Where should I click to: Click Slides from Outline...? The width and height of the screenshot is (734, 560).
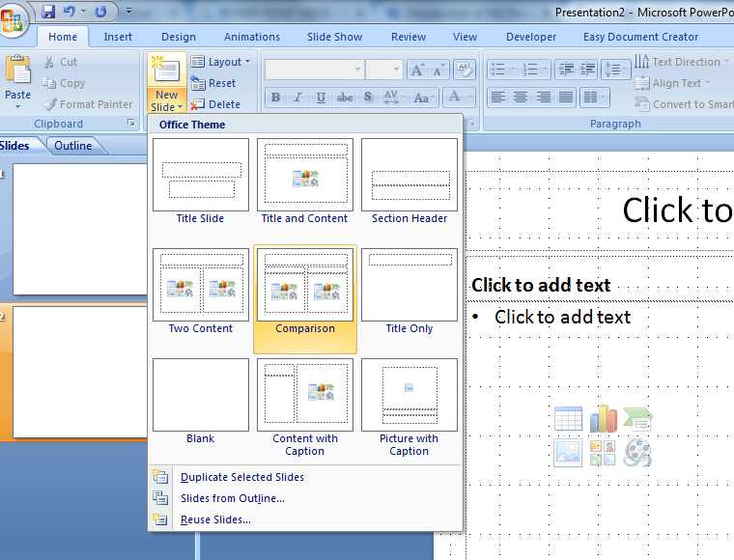coord(306,498)
